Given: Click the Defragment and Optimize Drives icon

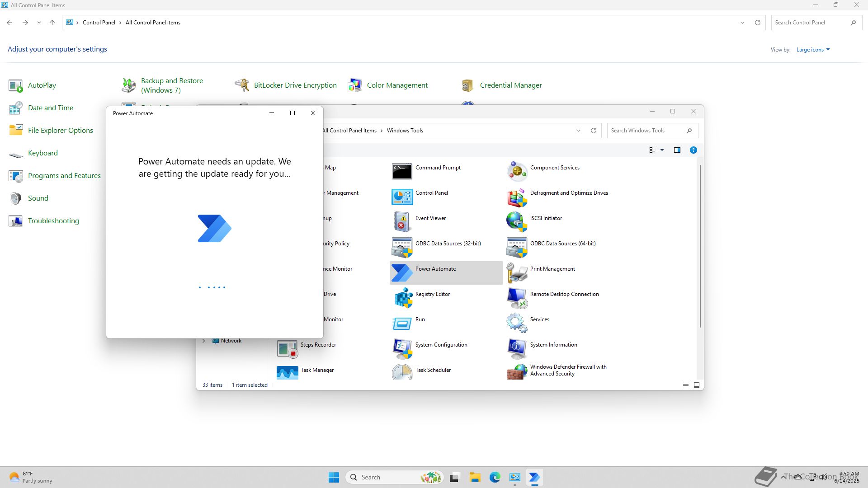Looking at the screenshot, I should coord(516,197).
